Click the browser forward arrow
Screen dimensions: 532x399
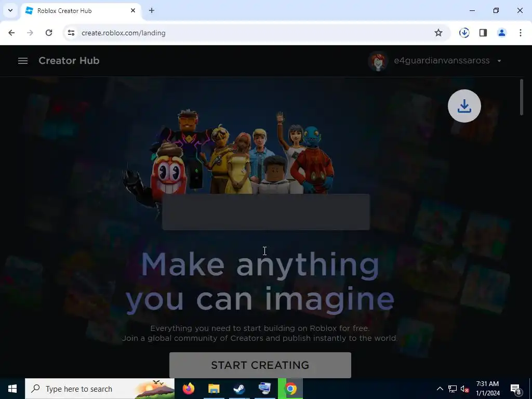[x=30, y=33]
